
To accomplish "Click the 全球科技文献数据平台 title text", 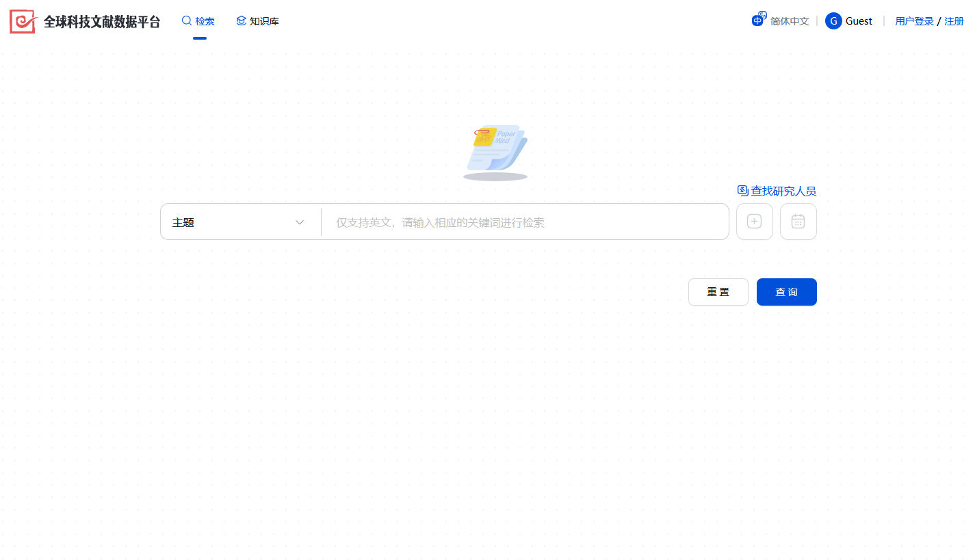I will 101,21.
